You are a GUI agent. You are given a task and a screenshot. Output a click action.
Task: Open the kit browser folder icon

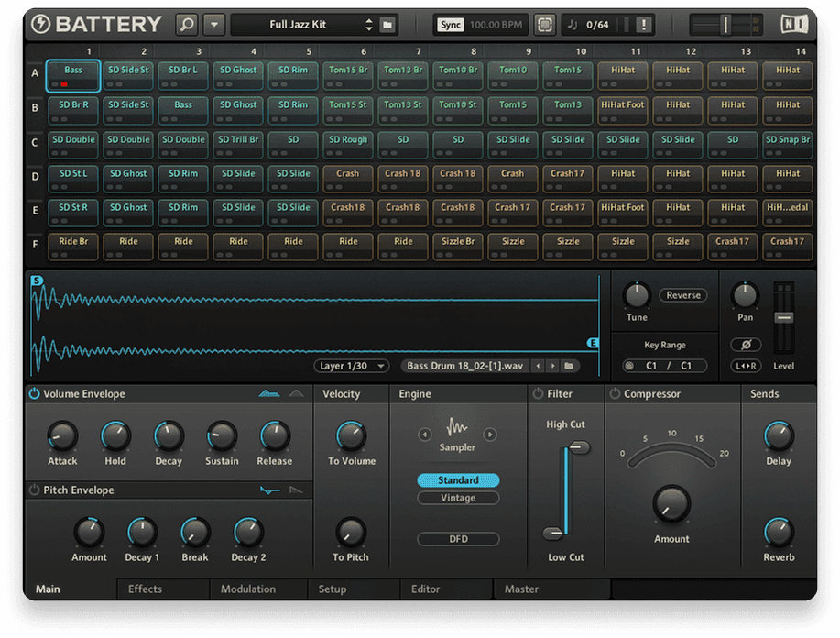click(389, 25)
